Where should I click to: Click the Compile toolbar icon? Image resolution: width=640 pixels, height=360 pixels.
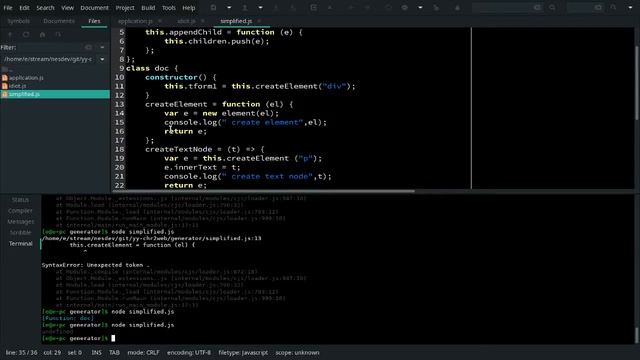coord(388,7)
